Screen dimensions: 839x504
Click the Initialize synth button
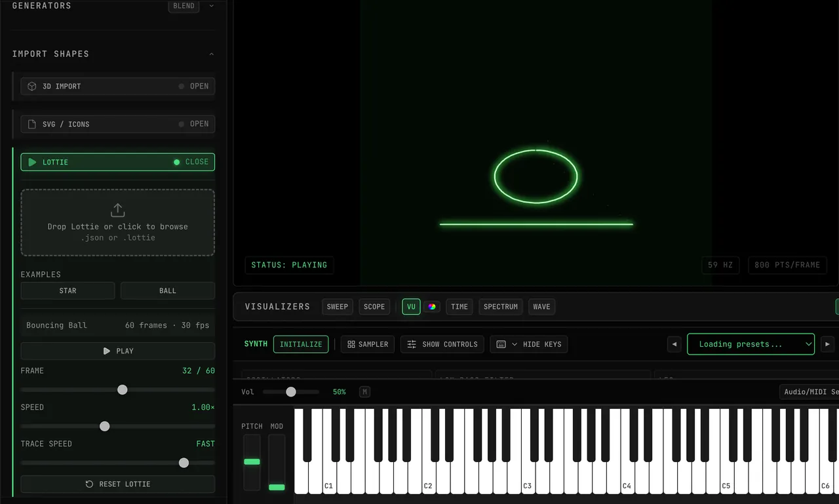301,344
